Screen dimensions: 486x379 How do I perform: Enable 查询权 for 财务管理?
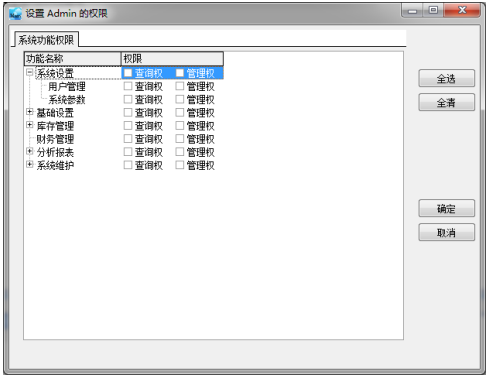tap(128, 139)
